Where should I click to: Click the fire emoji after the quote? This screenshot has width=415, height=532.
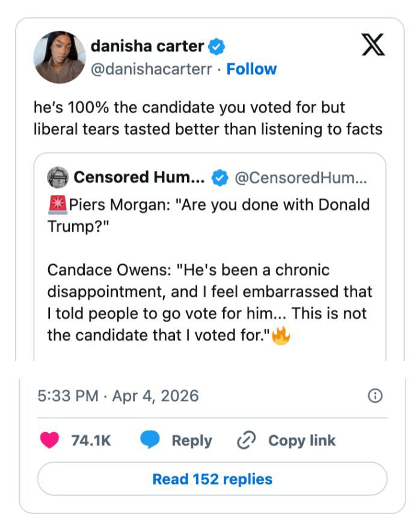(281, 335)
